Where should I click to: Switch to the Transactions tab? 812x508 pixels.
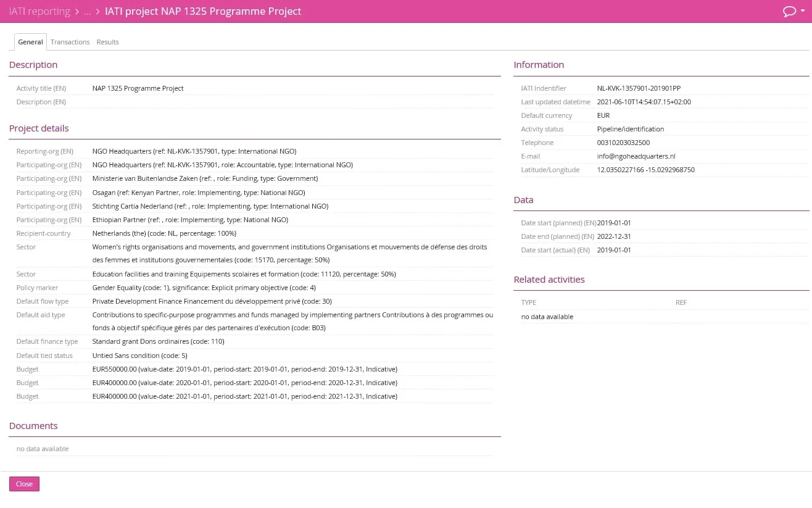coord(70,42)
